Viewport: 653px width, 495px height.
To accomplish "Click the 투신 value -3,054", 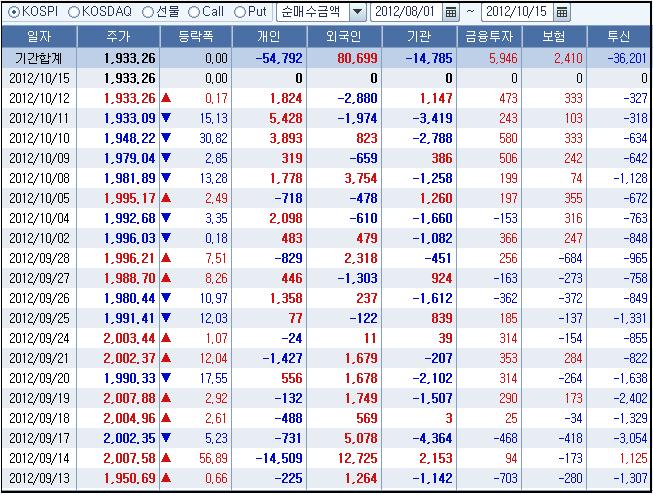I will point(630,438).
